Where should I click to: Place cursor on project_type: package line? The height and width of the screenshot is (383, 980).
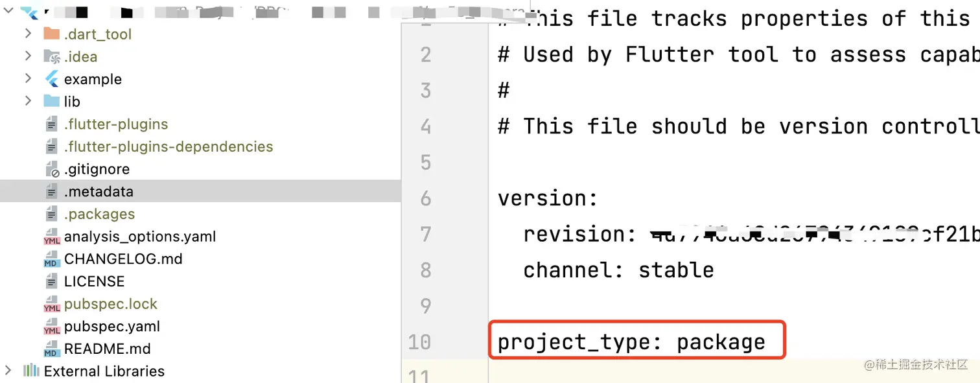point(631,342)
